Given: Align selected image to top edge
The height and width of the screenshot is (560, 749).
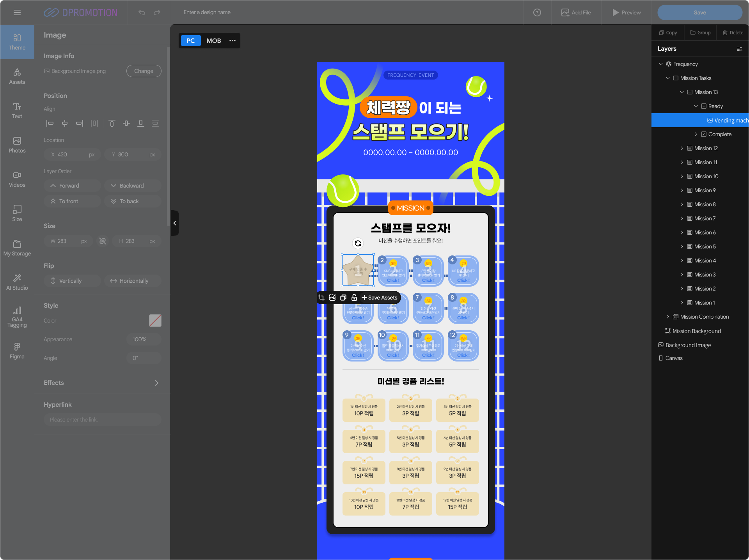Looking at the screenshot, I should pyautogui.click(x=112, y=123).
